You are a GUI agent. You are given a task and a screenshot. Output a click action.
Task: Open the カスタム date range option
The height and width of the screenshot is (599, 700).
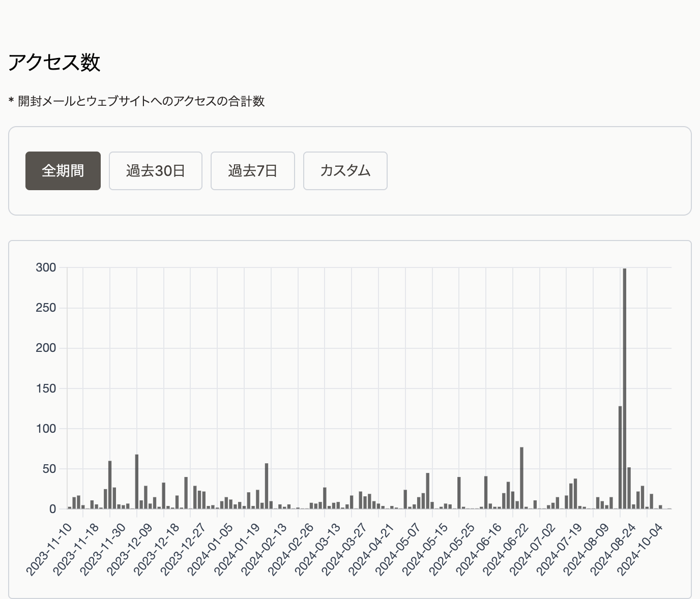345,171
